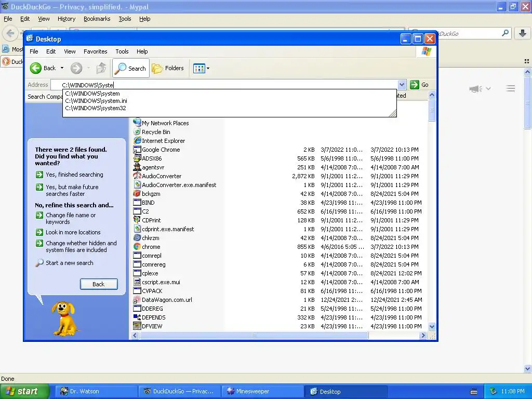Select DEPENDS file icon
The width and height of the screenshot is (532, 399).
pyautogui.click(x=137, y=317)
